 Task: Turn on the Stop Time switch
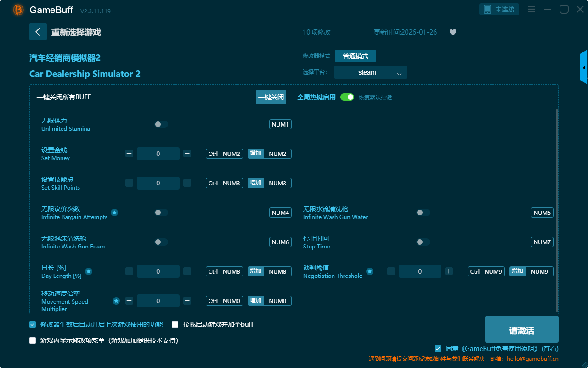coord(423,242)
